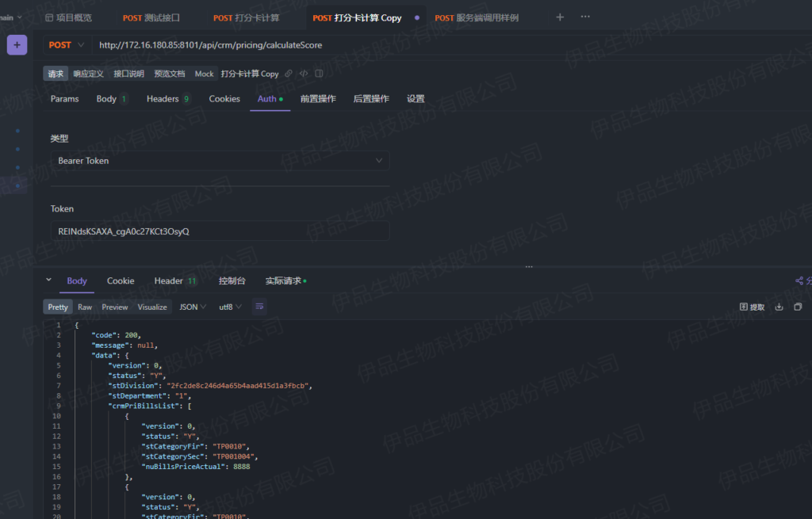
Task: Switch to the 响应定义 sub-tab
Action: click(89, 74)
